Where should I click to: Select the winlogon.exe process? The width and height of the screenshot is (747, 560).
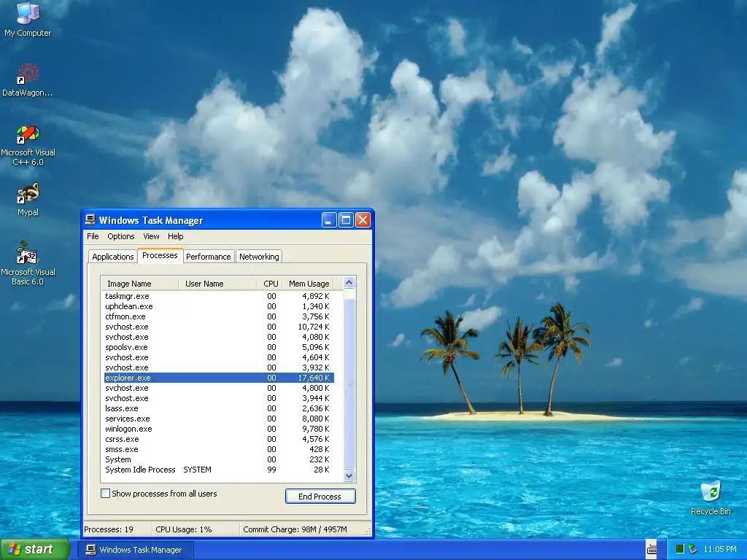(219, 429)
